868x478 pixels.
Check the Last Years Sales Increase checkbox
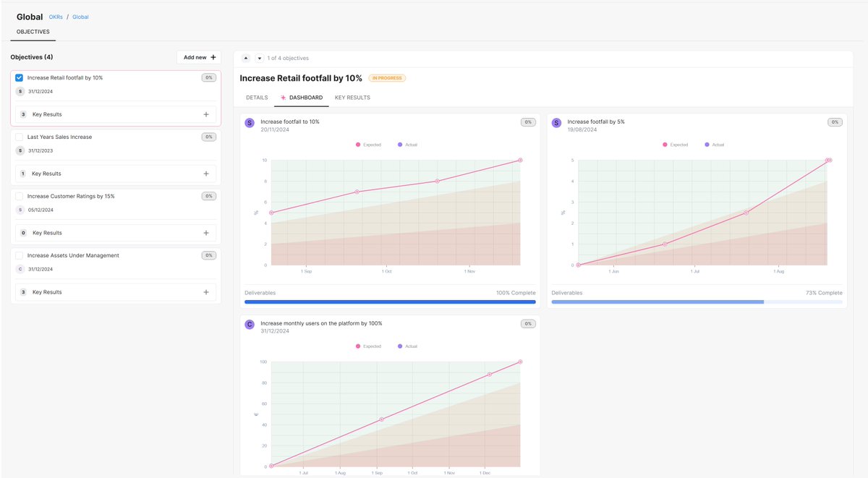20,137
